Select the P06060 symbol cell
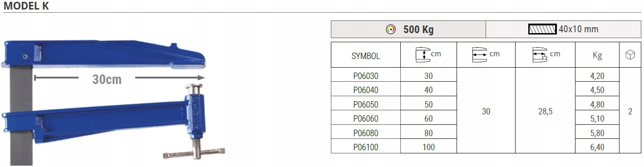Image resolution: width=644 pixels, height=167 pixels. (365, 118)
